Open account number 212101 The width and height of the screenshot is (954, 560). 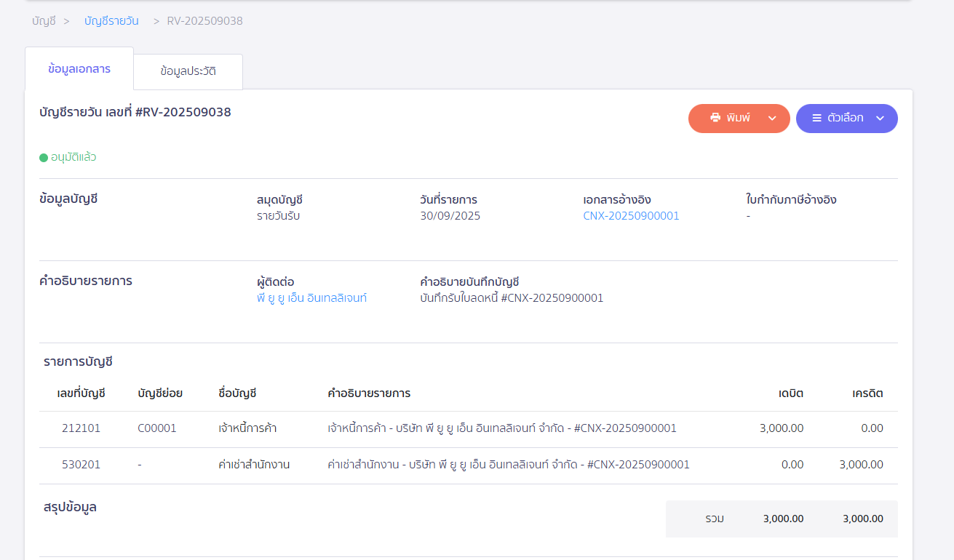point(81,428)
